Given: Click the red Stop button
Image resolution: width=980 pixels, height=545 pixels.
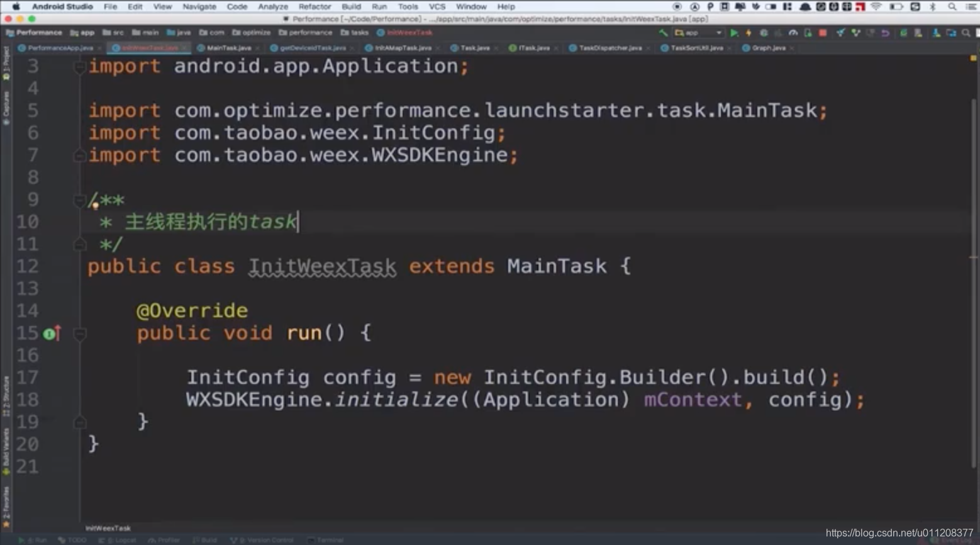Looking at the screenshot, I should point(823,33).
